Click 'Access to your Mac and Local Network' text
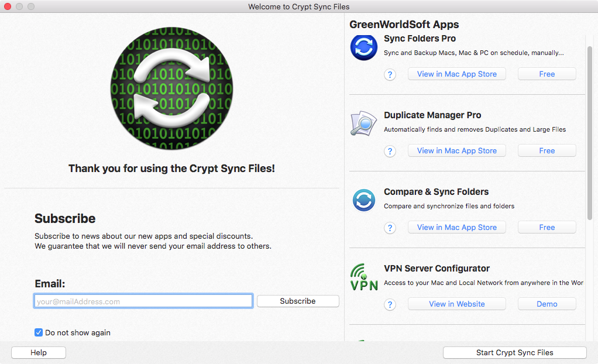Image resolution: width=598 pixels, height=364 pixels. [483, 283]
